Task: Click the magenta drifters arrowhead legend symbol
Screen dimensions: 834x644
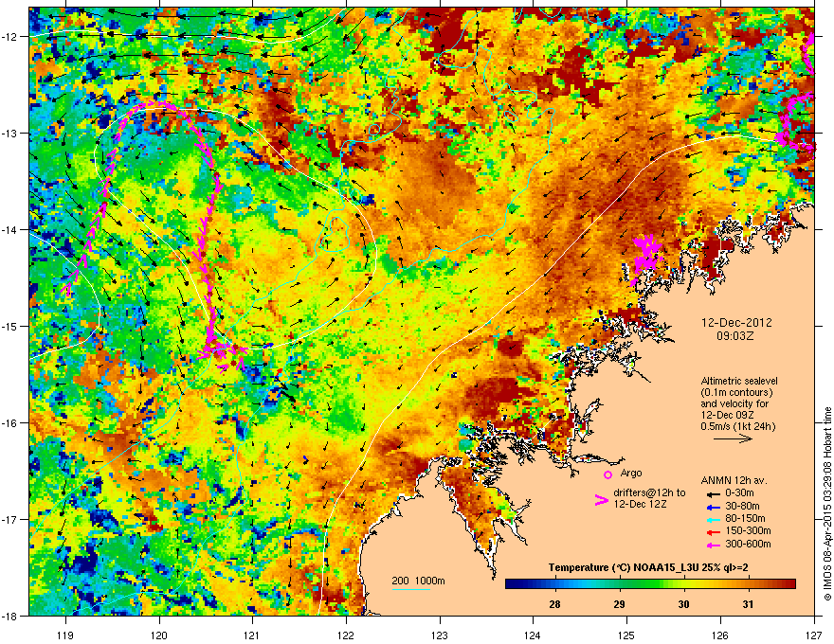Action: [601, 500]
